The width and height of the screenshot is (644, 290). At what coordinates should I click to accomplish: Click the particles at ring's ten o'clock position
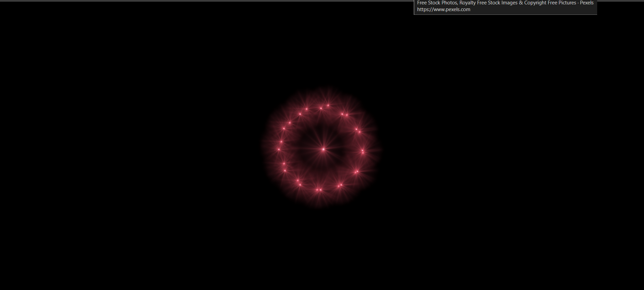[x=286, y=125]
